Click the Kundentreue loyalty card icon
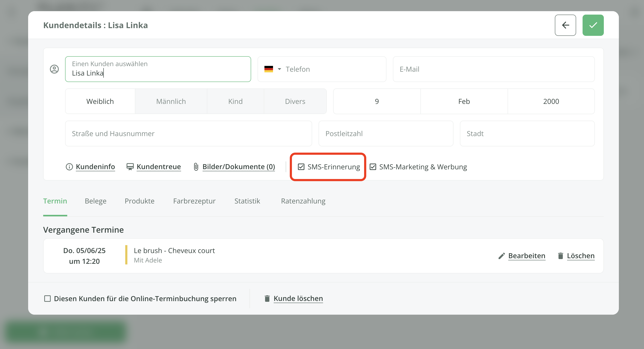This screenshot has width=644, height=349. (x=130, y=167)
